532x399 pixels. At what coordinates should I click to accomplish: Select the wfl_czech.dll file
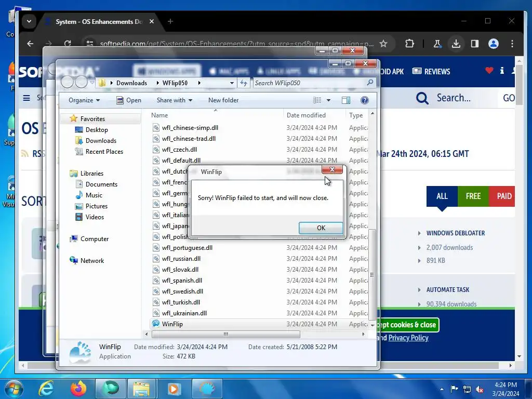point(179,149)
